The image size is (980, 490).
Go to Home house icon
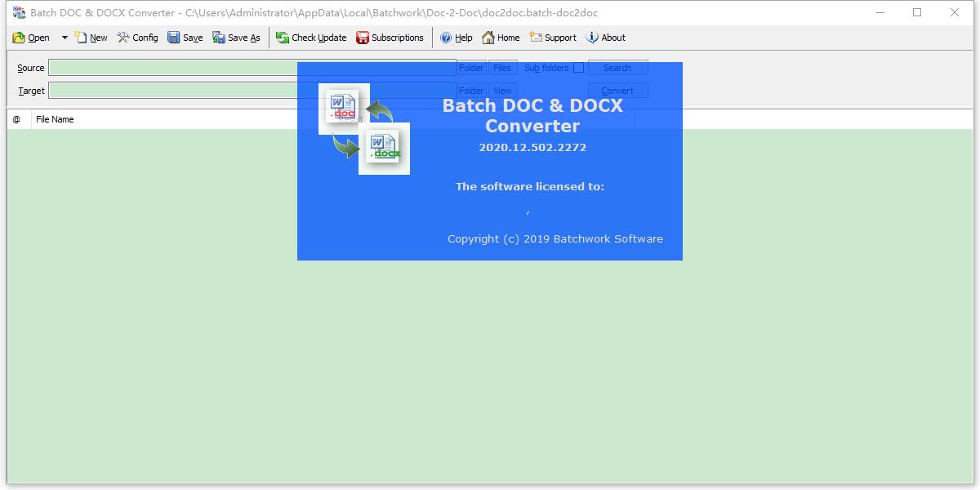488,38
